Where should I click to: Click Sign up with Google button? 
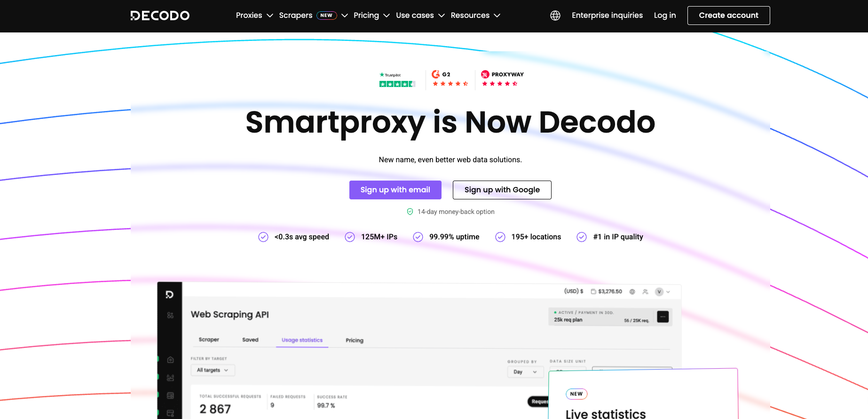[x=502, y=190]
